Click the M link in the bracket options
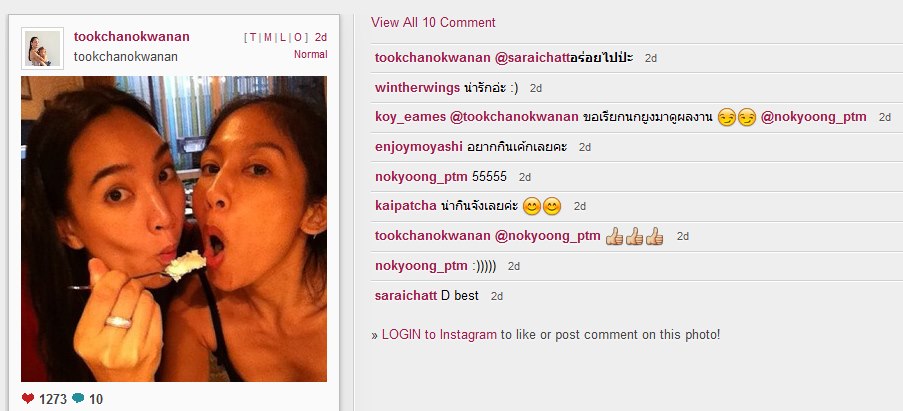 coord(268,37)
